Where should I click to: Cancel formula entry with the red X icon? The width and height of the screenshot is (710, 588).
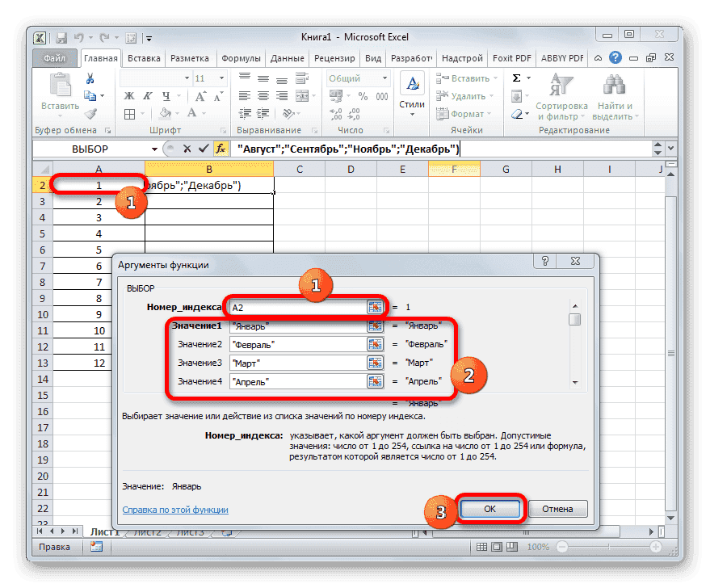[187, 149]
